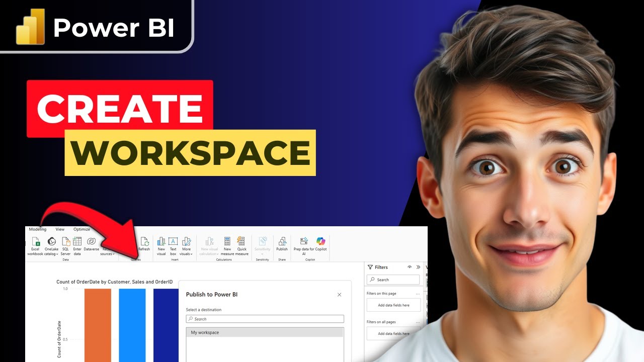The image size is (644, 362).
Task: Open the Optimize ribbon tab
Action: 82,229
